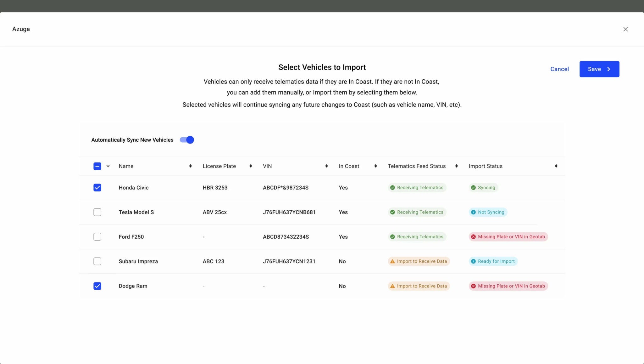This screenshot has height=364, width=644.
Task: Click the warning triangle in Subaru's telematics badge
Action: (392, 261)
